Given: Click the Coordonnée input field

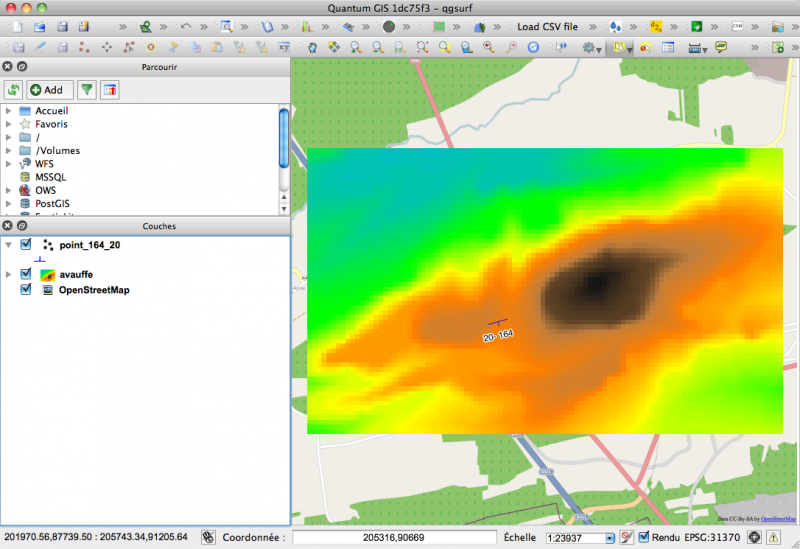Looking at the screenshot, I should [395, 538].
